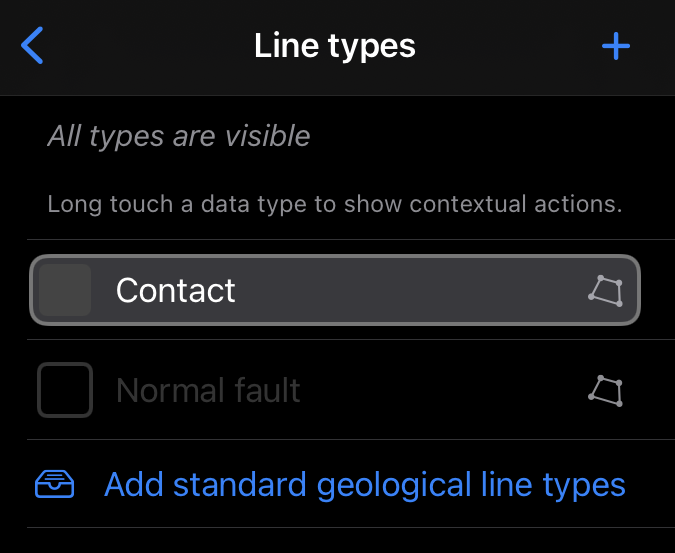The height and width of the screenshot is (553, 675).
Task: Click empty space between Contact label and polygon icon
Action: [x=410, y=291]
